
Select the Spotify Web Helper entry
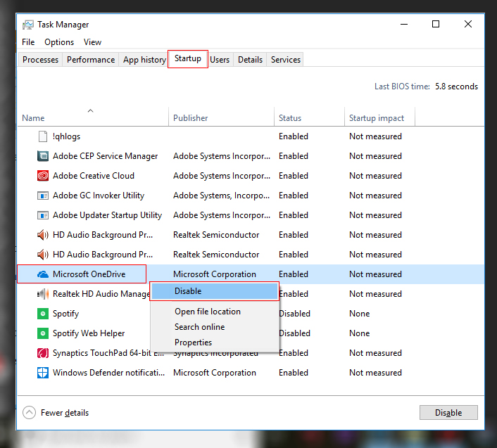89,333
